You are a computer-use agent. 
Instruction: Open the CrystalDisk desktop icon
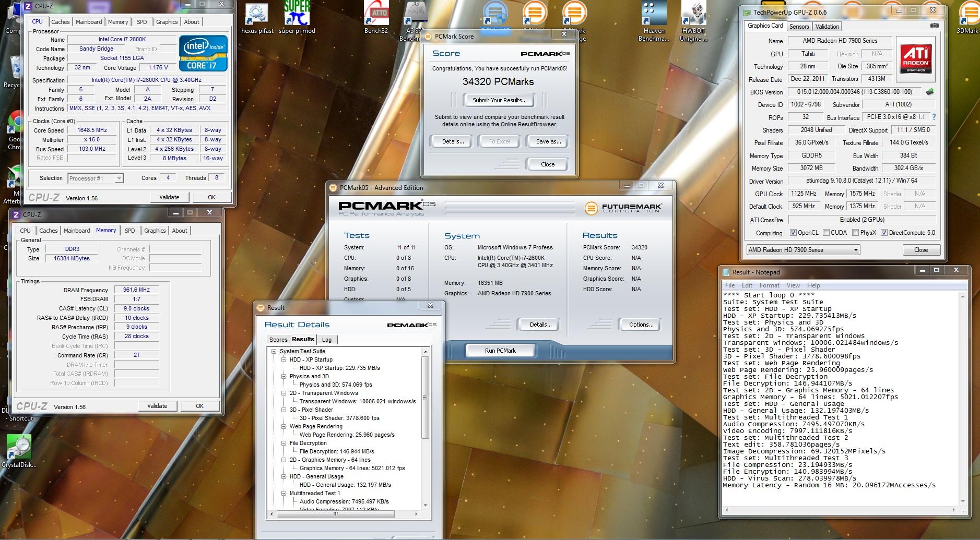pyautogui.click(x=19, y=451)
